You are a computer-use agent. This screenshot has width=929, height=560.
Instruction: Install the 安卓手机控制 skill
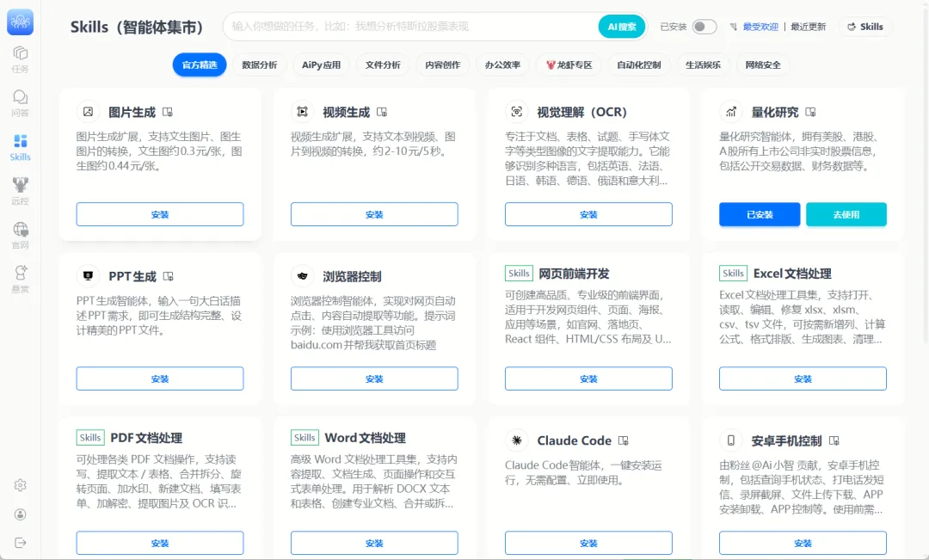(x=803, y=543)
